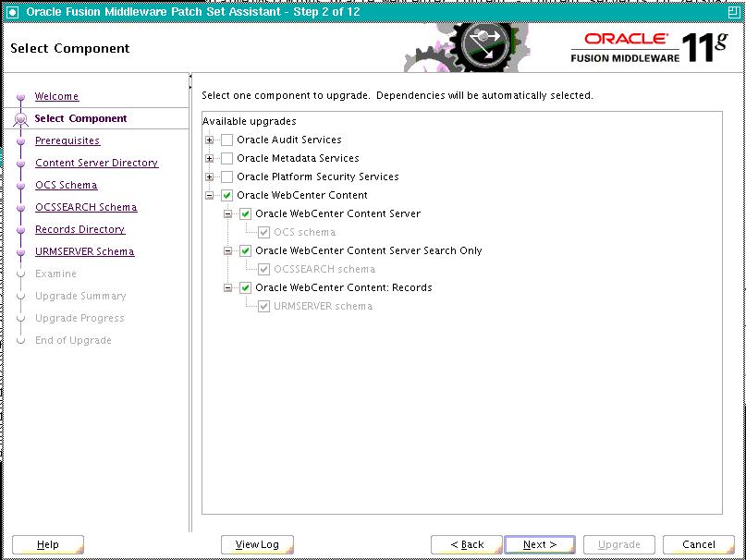The width and height of the screenshot is (746, 560).
Task: Collapse the Oracle WebCenter Content node
Action: pyautogui.click(x=209, y=196)
